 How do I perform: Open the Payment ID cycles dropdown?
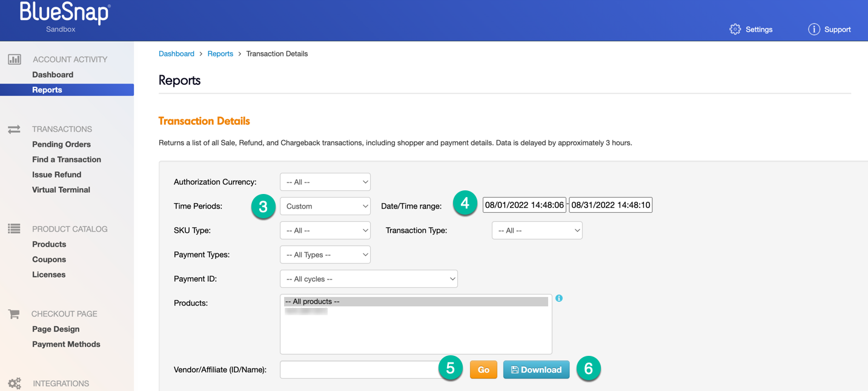[368, 279]
